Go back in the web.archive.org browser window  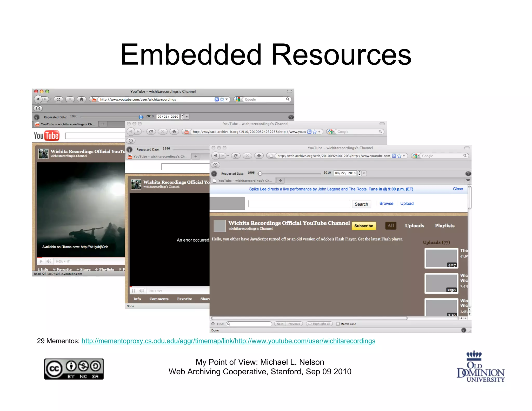tap(215, 156)
